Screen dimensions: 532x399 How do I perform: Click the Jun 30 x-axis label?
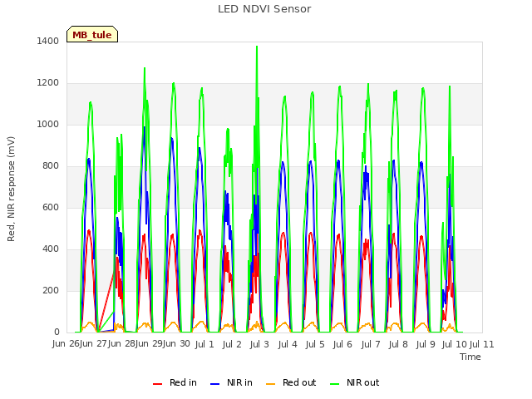176,344
